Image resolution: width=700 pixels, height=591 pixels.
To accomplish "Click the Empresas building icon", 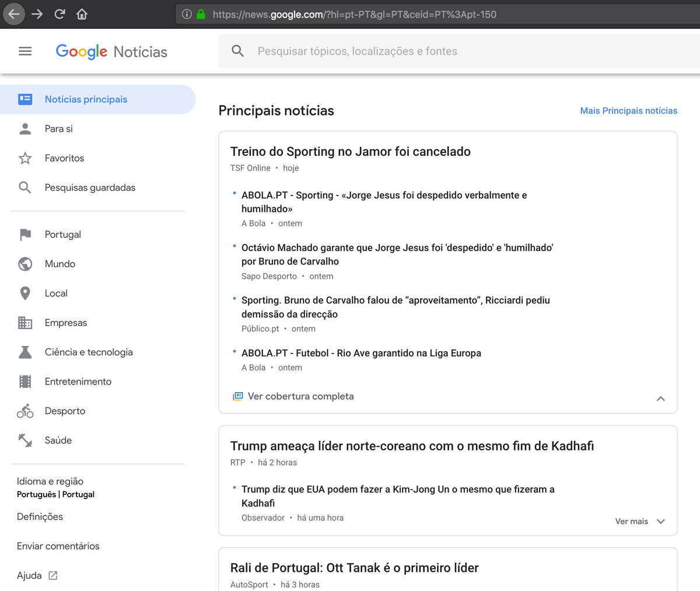I will (x=25, y=323).
